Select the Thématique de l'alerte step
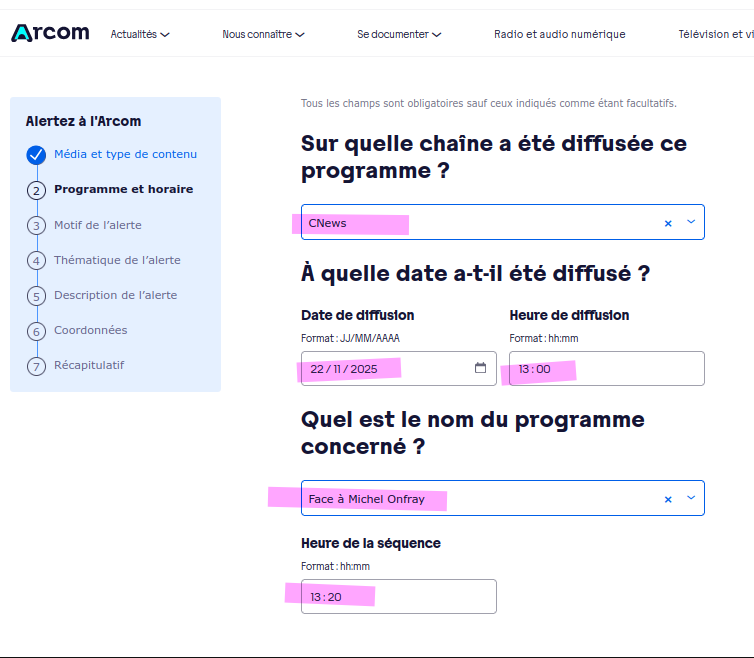The width and height of the screenshot is (754, 658). 117,260
